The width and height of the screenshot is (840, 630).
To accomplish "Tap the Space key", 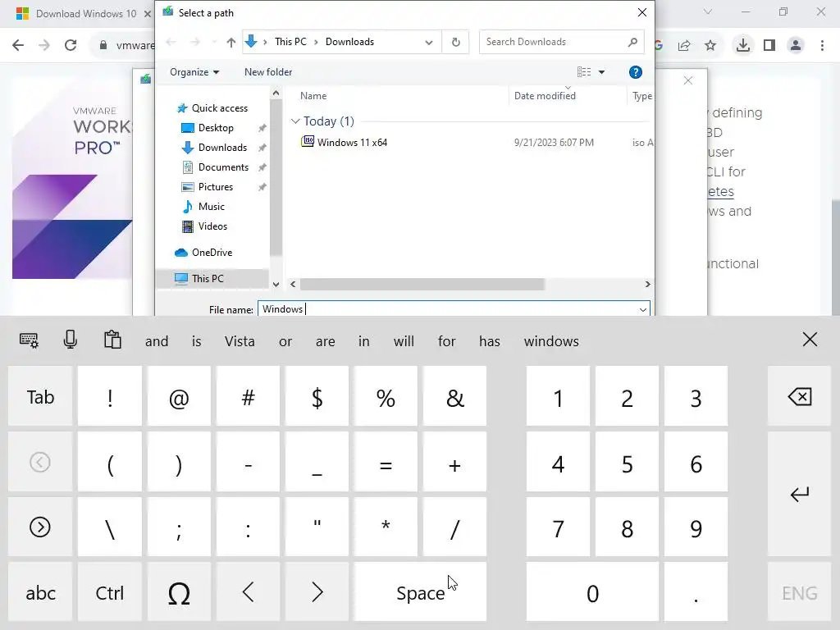I will coord(420,592).
